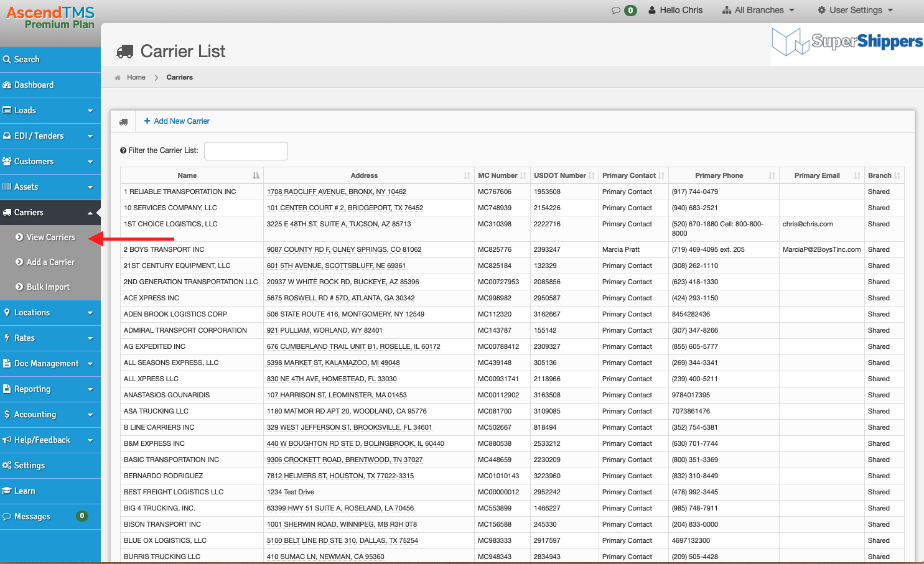The height and width of the screenshot is (564, 924).
Task: Open Help/Feedback menu label
Action: pos(42,440)
